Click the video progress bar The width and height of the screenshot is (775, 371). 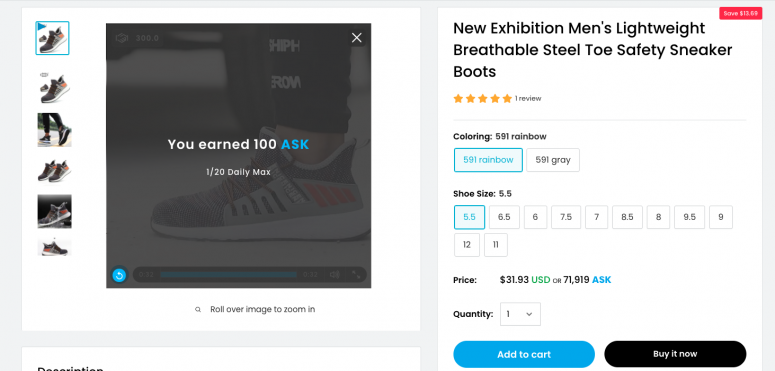click(x=228, y=275)
